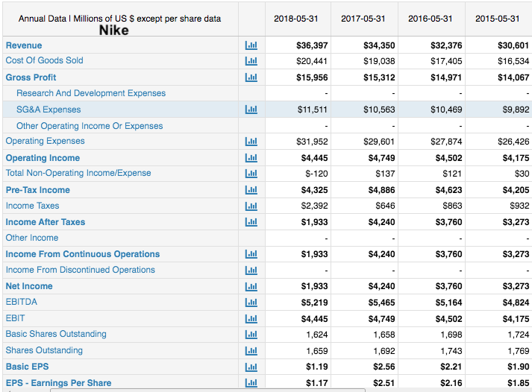The image size is (532, 392).
Task: Click Basic Shares Outstanding link
Action: pyautogui.click(x=56, y=334)
